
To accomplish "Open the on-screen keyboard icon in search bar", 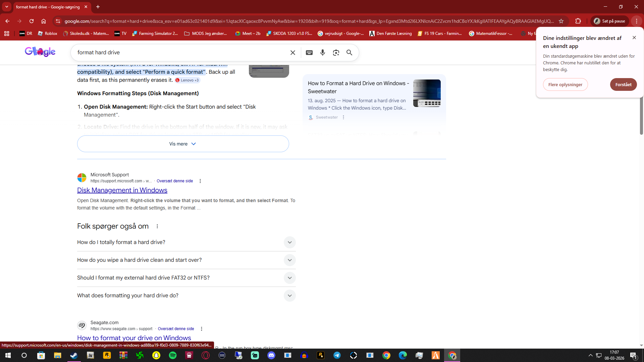I will tap(309, 53).
